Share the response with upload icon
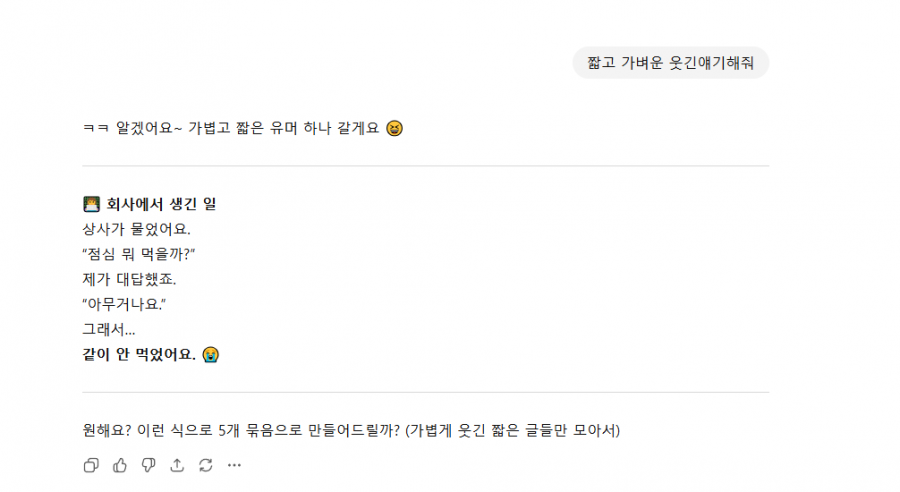 (x=177, y=465)
